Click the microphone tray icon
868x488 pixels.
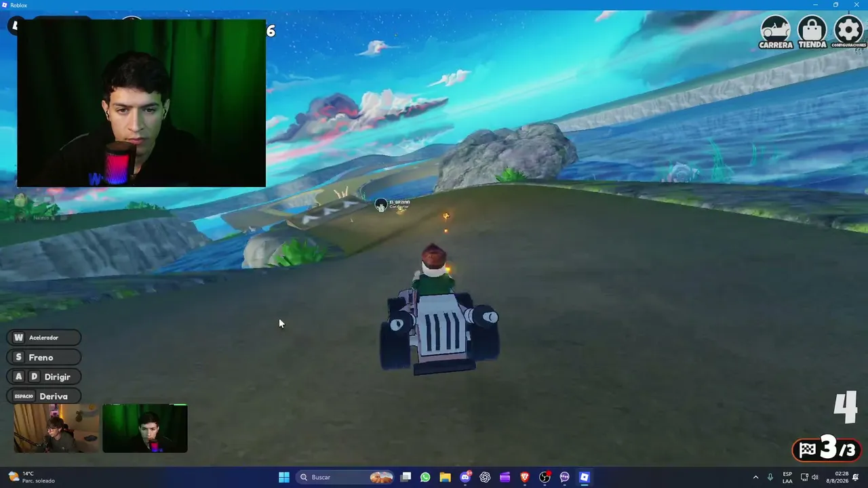click(x=770, y=477)
